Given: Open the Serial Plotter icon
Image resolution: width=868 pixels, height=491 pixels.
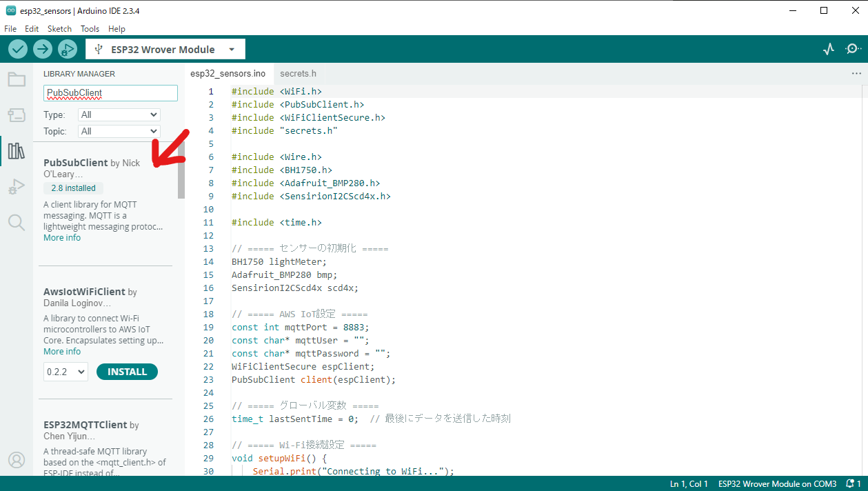Looking at the screenshot, I should 828,49.
